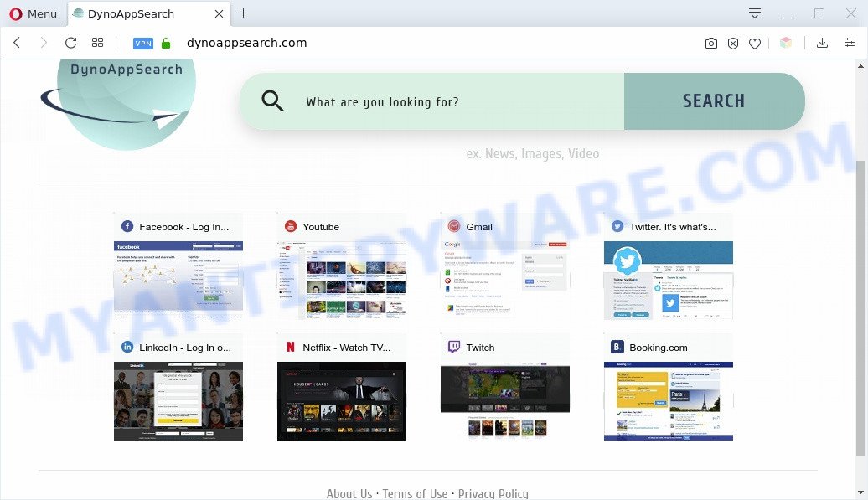Click the Booking.com B icon
Image resolution: width=868 pixels, height=500 pixels.
(617, 347)
